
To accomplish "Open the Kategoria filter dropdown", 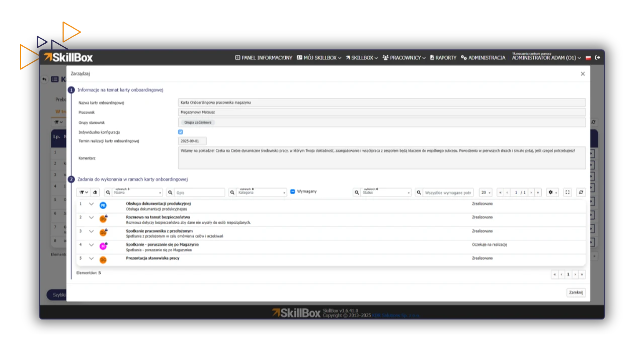I will (262, 193).
